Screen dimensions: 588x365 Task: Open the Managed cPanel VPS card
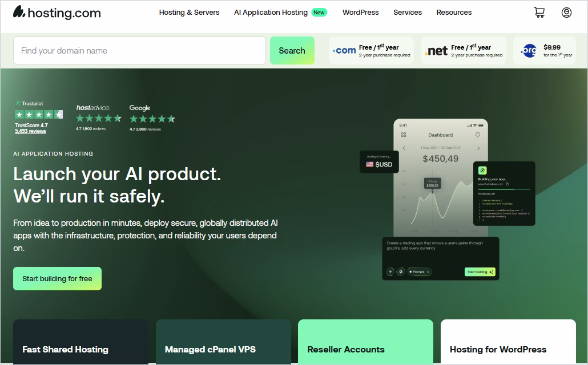223,342
